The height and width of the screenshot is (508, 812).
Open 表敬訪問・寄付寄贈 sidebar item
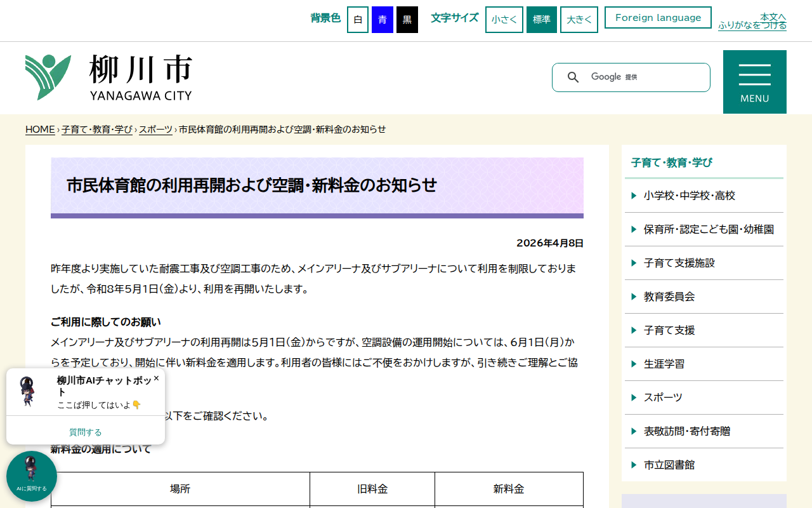click(x=704, y=431)
